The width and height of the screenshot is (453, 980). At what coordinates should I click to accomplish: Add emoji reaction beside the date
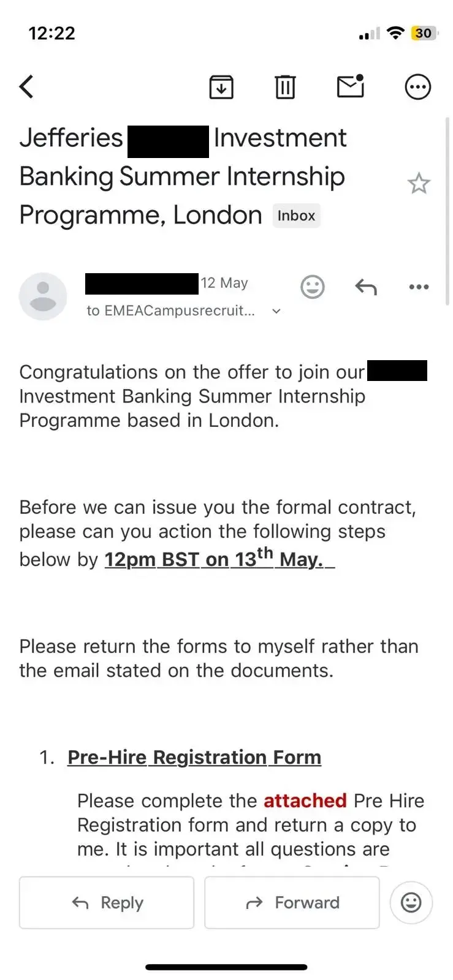click(x=312, y=287)
